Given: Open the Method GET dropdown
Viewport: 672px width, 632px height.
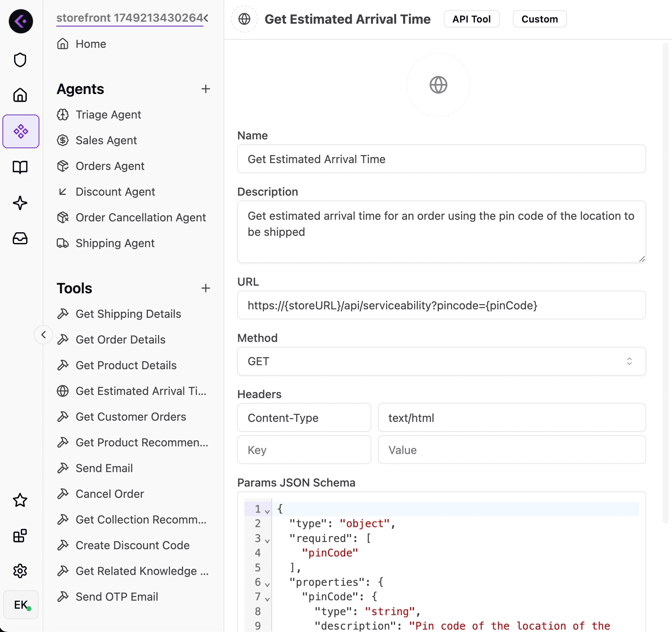Looking at the screenshot, I should click(441, 361).
